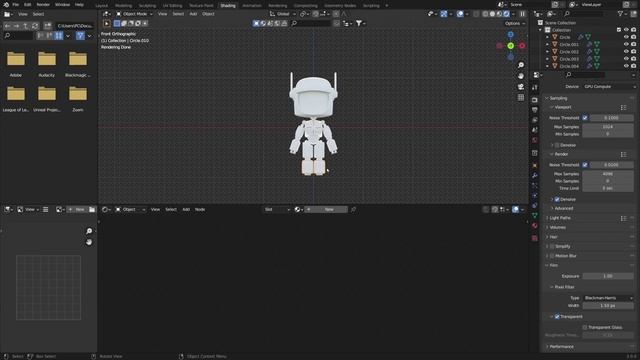
Task: Click the green Y axis gizmo ball
Action: (511, 46)
